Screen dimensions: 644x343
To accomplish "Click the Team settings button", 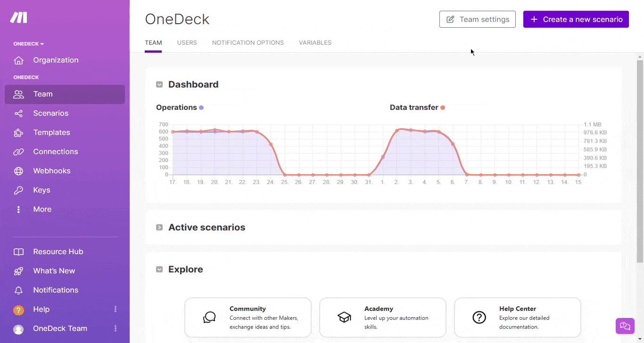I will click(478, 19).
